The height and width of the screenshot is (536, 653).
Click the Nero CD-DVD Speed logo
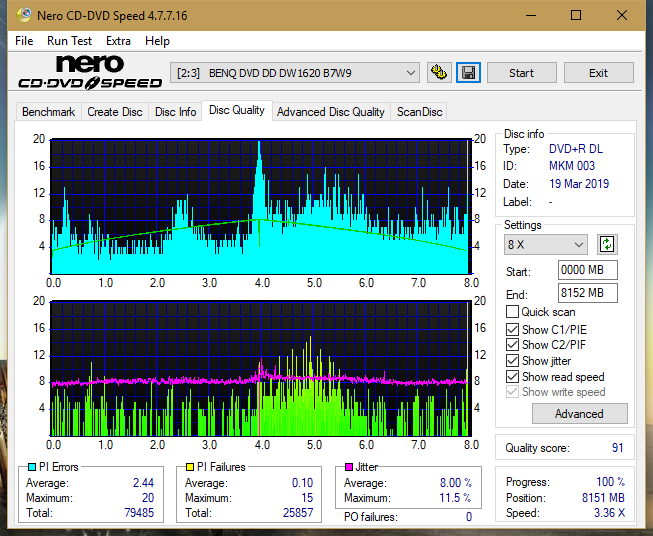(90, 72)
